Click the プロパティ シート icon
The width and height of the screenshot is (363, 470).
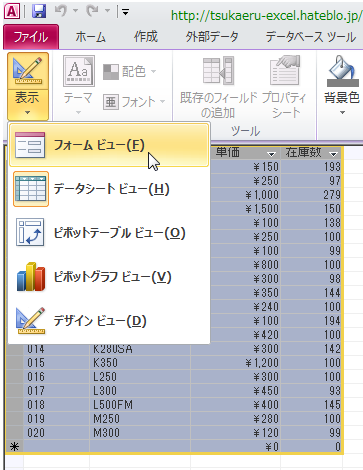click(285, 71)
